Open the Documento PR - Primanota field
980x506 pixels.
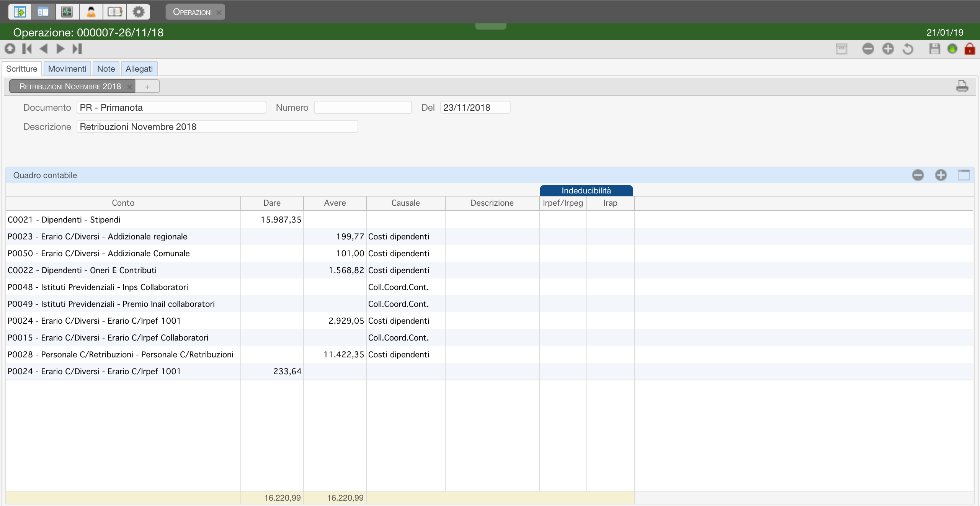click(171, 107)
